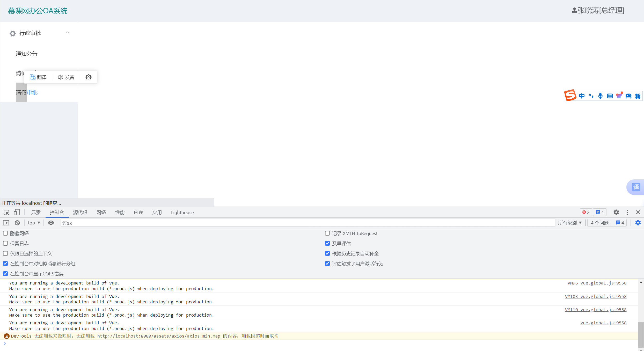Switch to the 性能 tab

click(120, 212)
